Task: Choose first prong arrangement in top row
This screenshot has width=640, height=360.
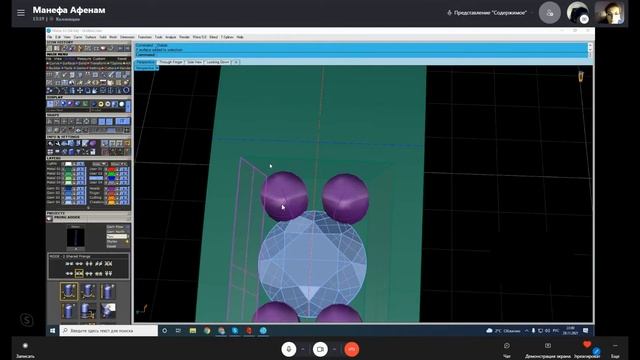Action: (69, 264)
